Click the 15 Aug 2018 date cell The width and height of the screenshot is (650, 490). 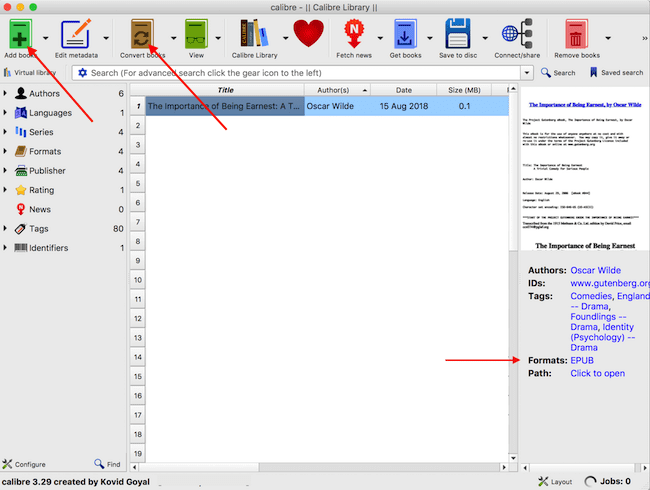tap(403, 106)
